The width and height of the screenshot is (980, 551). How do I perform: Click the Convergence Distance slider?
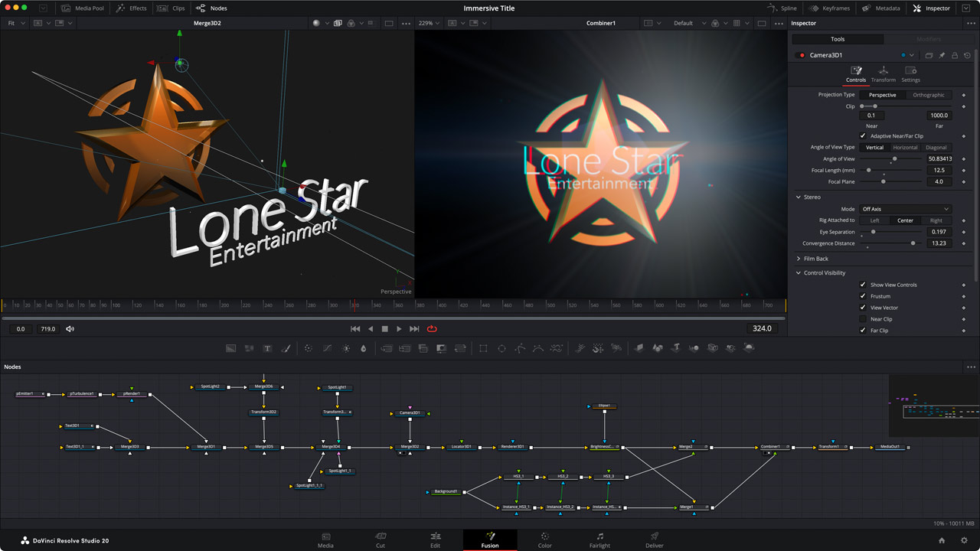point(913,243)
